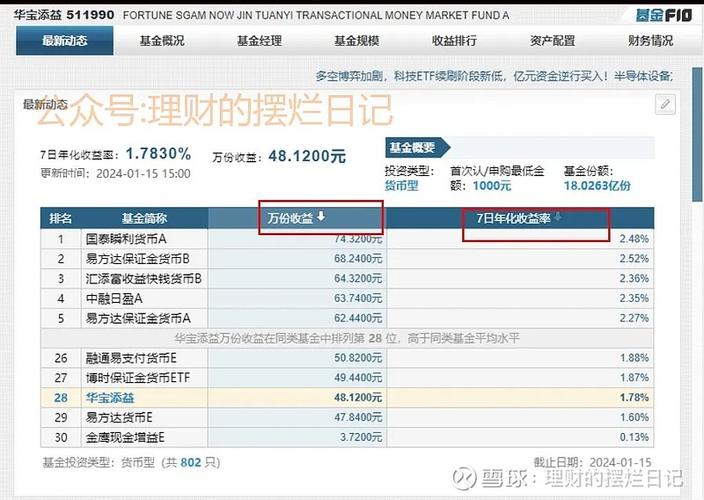Open fund 博时保证金货币ETF
The width and height of the screenshot is (704, 500).
pos(138,378)
